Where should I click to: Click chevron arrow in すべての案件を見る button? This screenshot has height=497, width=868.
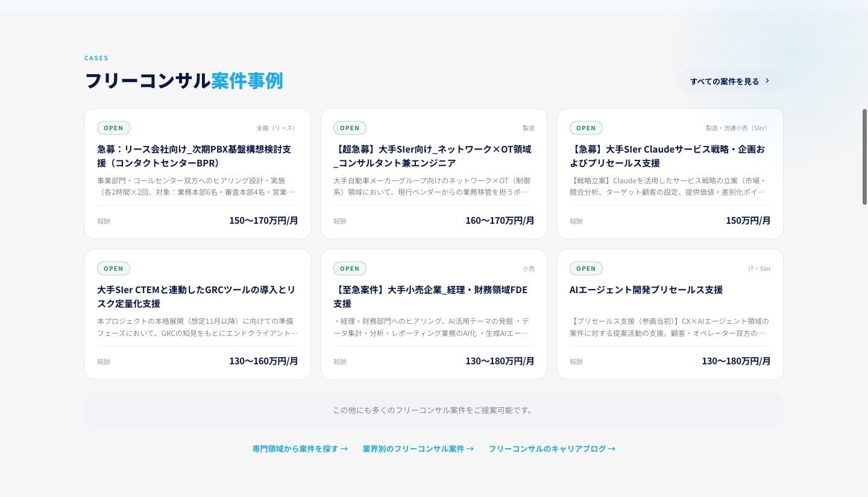767,81
